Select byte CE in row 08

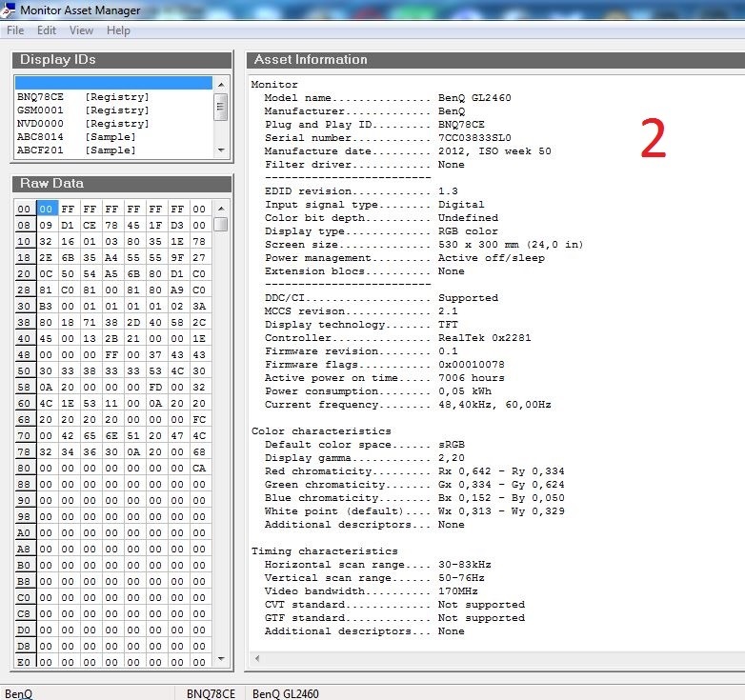(x=90, y=225)
